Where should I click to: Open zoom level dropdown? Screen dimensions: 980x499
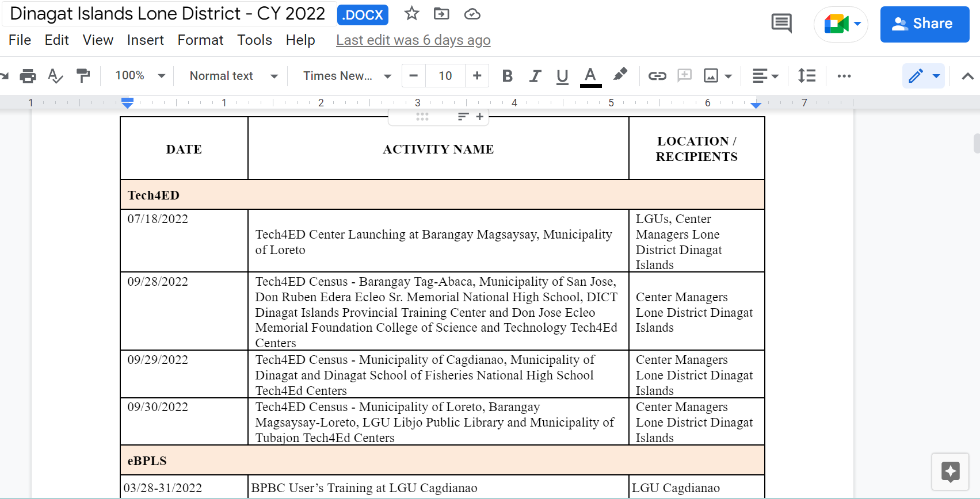pos(140,76)
